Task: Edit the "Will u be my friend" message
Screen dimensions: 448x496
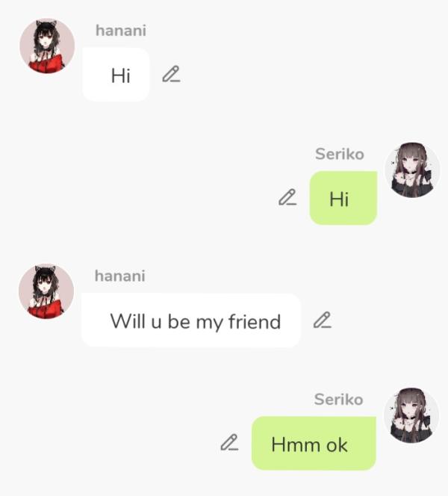Action: [323, 320]
